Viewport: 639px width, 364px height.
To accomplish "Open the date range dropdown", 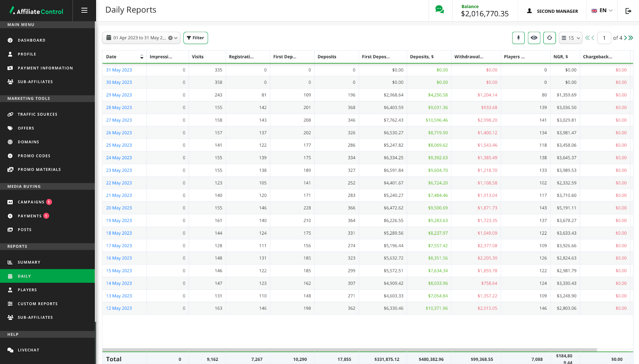I will 176,38.
